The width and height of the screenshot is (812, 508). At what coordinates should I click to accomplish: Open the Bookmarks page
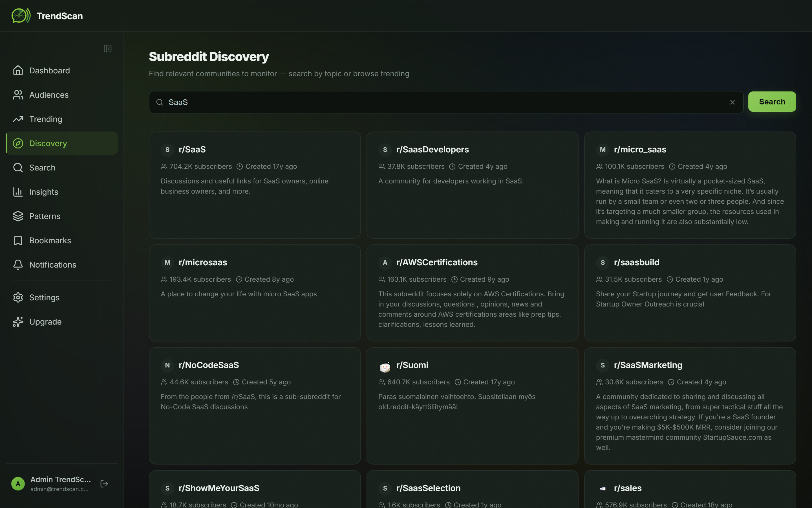62,240
